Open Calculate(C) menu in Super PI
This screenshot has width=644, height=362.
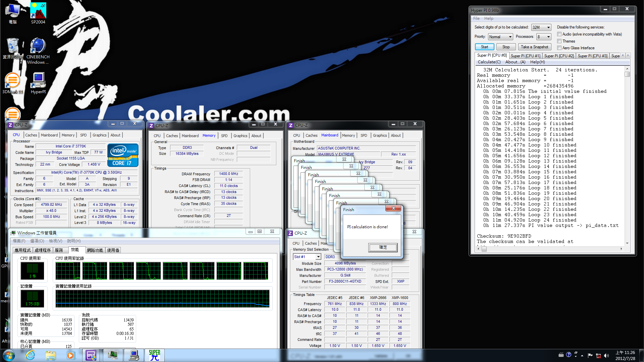click(489, 62)
